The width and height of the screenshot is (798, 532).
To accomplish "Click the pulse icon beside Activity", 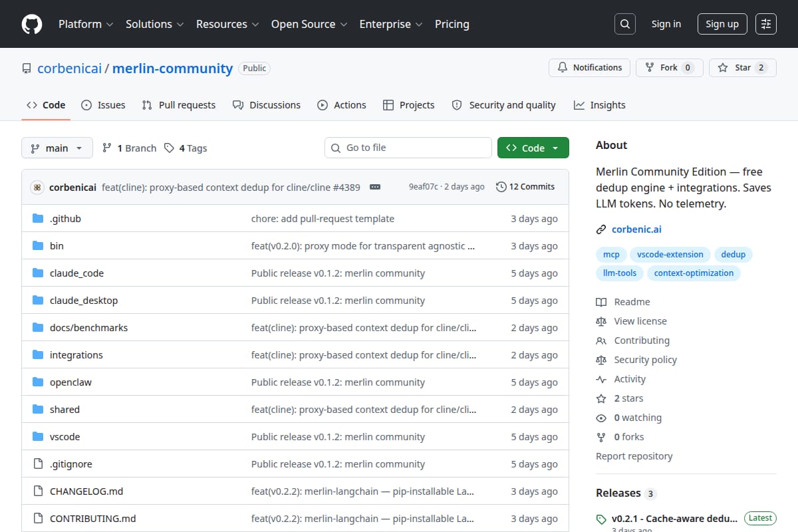I will (601, 379).
